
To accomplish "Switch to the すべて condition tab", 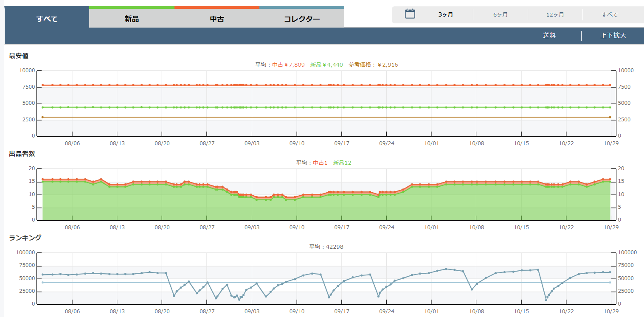I will pyautogui.click(x=47, y=19).
